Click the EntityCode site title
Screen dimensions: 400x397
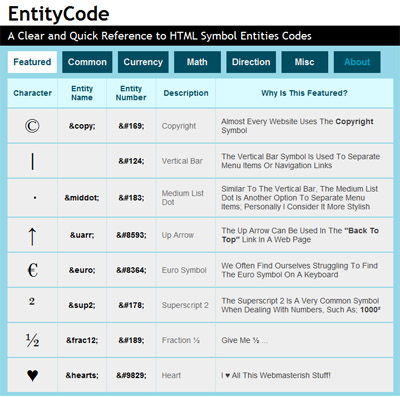[59, 14]
